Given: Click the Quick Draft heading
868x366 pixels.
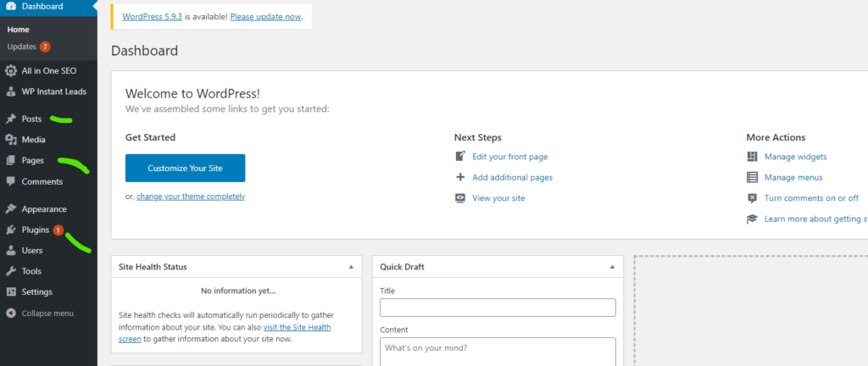Looking at the screenshot, I should (x=402, y=267).
